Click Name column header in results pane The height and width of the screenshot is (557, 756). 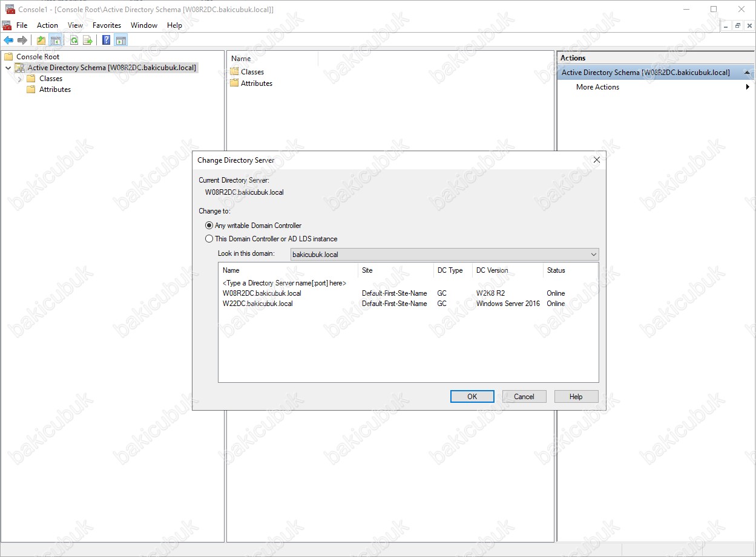click(272, 59)
